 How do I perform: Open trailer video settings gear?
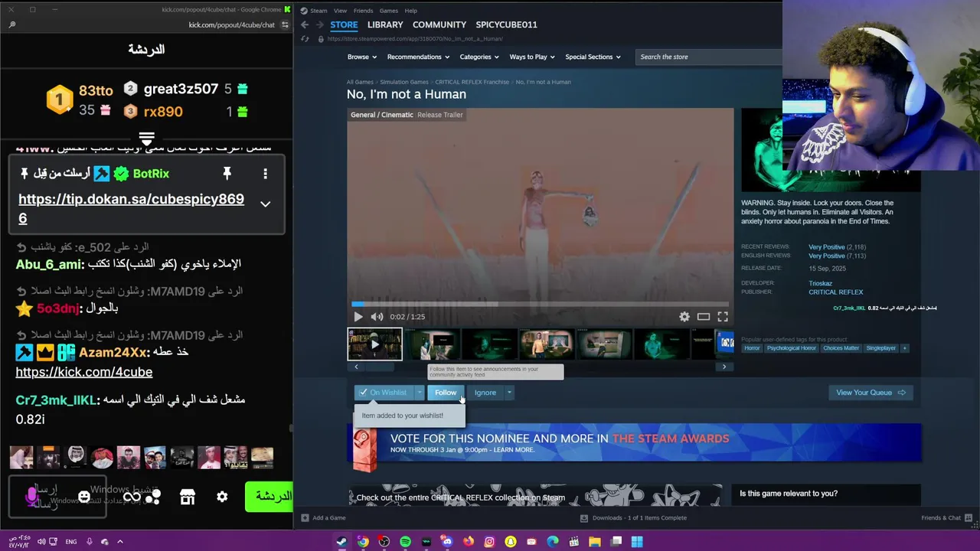(x=684, y=317)
